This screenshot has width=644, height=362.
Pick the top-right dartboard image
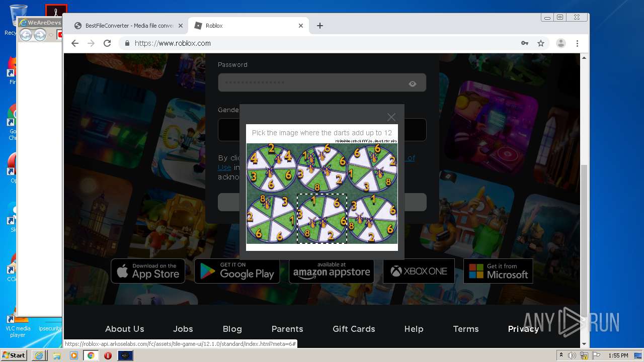372,168
